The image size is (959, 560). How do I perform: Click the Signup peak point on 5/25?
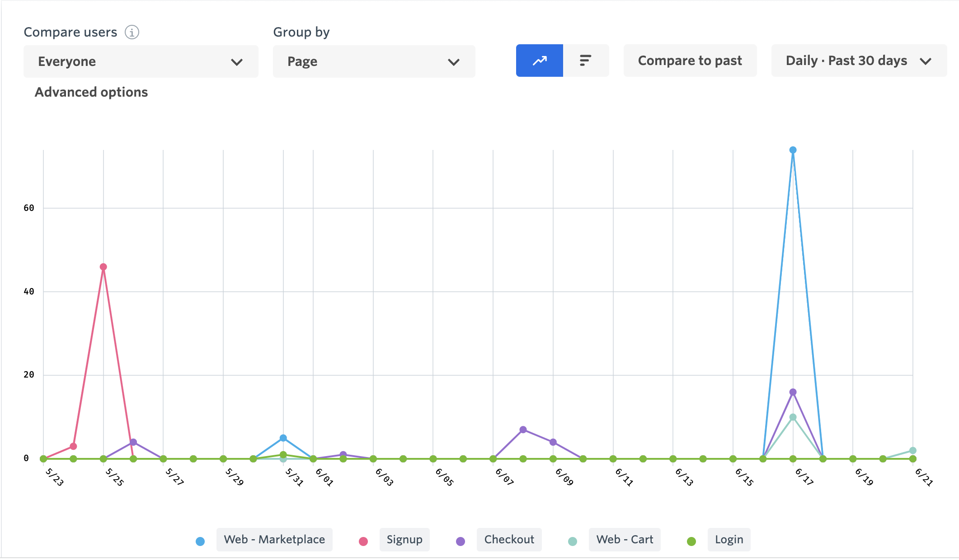[x=103, y=267]
